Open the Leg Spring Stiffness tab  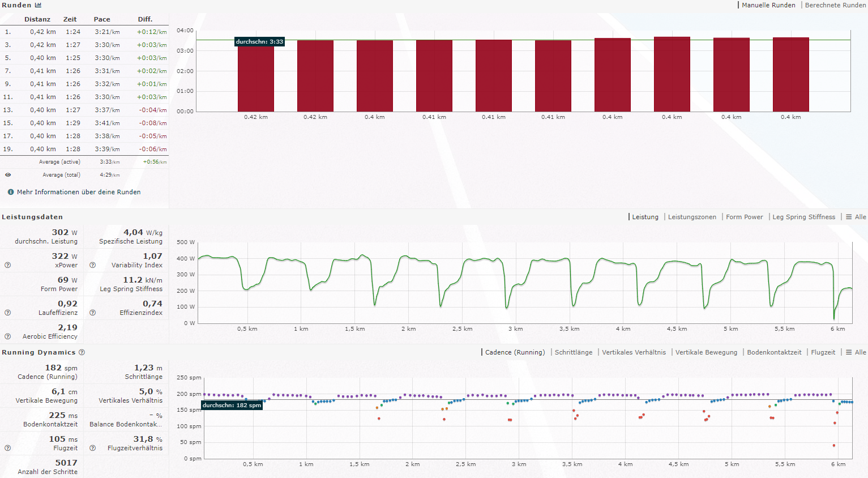click(x=803, y=217)
